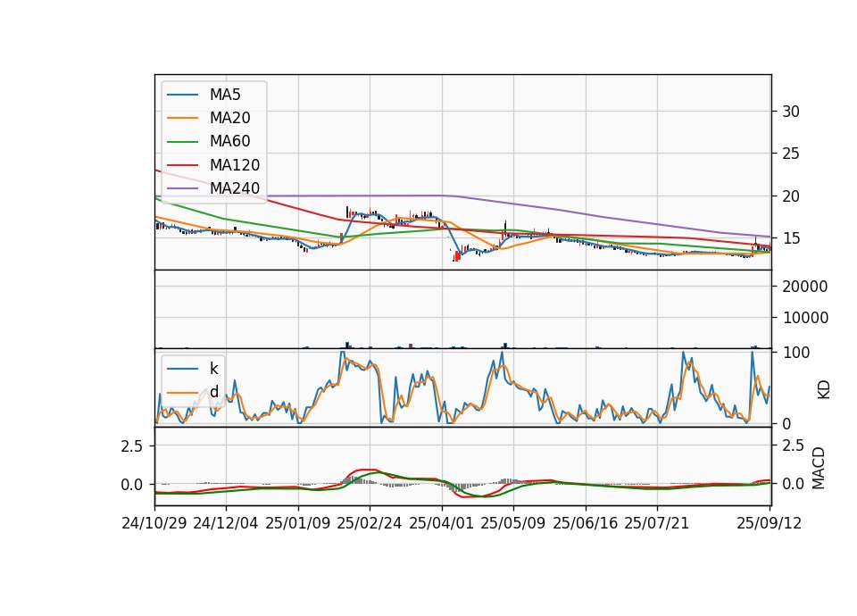This screenshot has width=857, height=616.
Task: Click the KD axis value 100
Action: coord(796,353)
